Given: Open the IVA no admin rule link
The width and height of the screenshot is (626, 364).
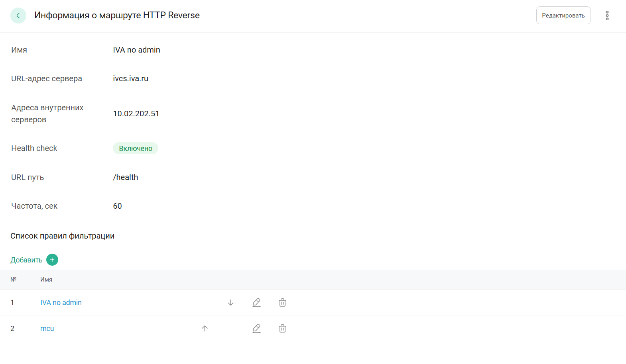Looking at the screenshot, I should (61, 303).
